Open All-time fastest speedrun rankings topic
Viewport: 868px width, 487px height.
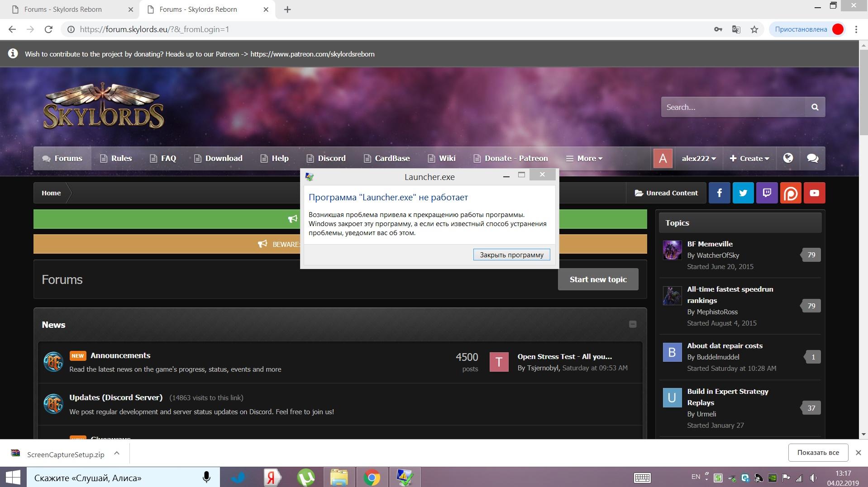[x=730, y=295]
